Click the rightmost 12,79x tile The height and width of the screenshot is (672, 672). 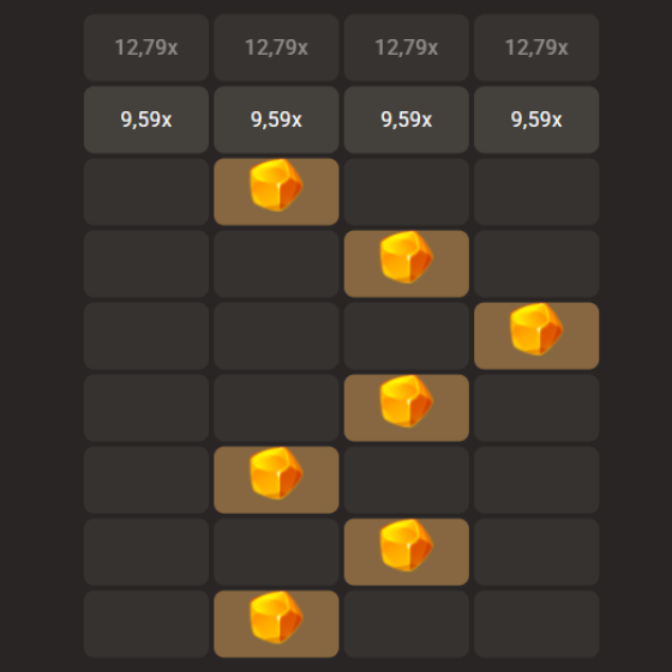click(x=536, y=47)
